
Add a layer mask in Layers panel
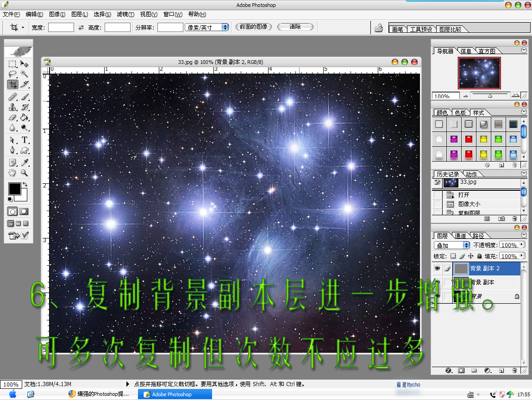click(461, 370)
